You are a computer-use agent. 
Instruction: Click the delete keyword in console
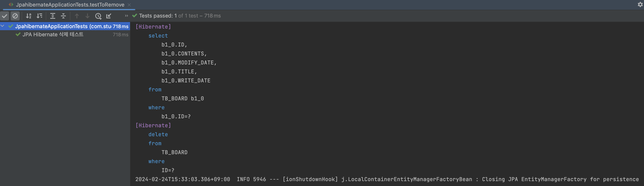pyautogui.click(x=158, y=134)
